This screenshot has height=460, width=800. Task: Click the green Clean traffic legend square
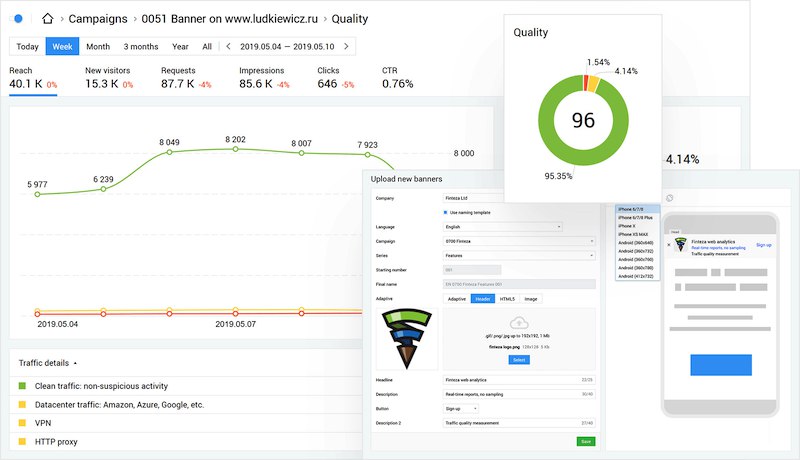[x=22, y=386]
